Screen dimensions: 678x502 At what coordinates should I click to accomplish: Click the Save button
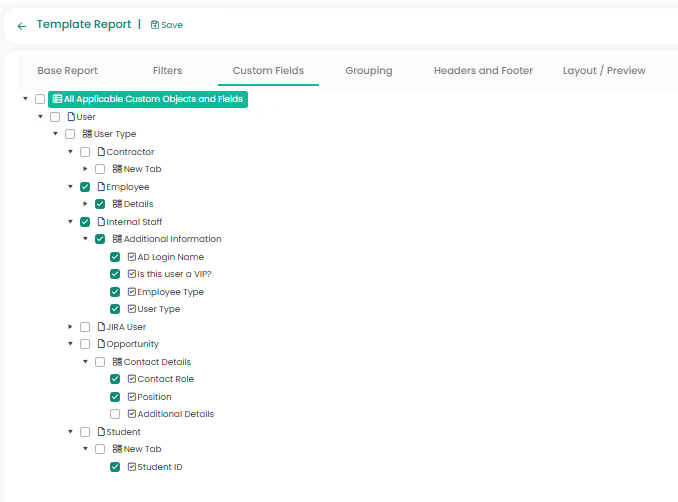coord(167,25)
